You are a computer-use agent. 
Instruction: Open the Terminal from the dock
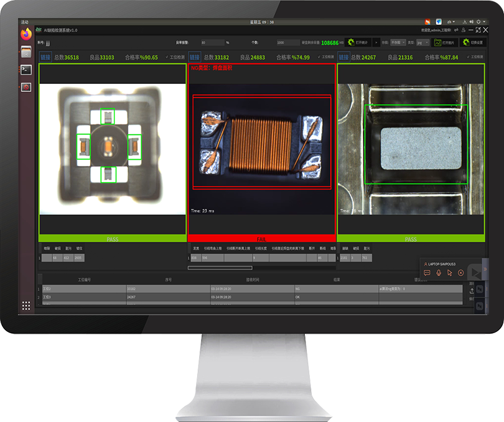click(26, 70)
